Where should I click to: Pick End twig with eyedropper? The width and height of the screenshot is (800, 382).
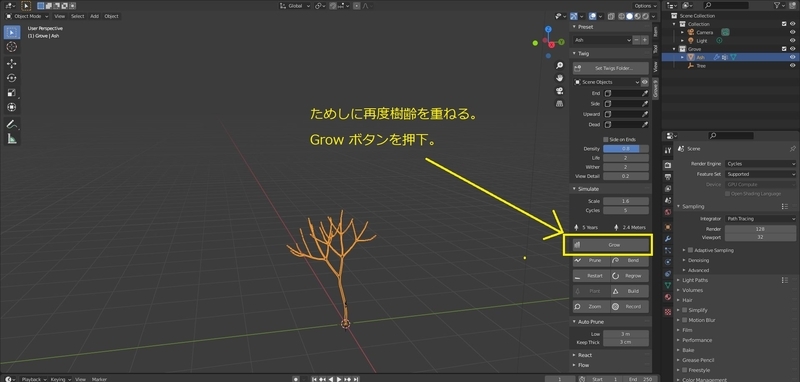pyautogui.click(x=645, y=93)
